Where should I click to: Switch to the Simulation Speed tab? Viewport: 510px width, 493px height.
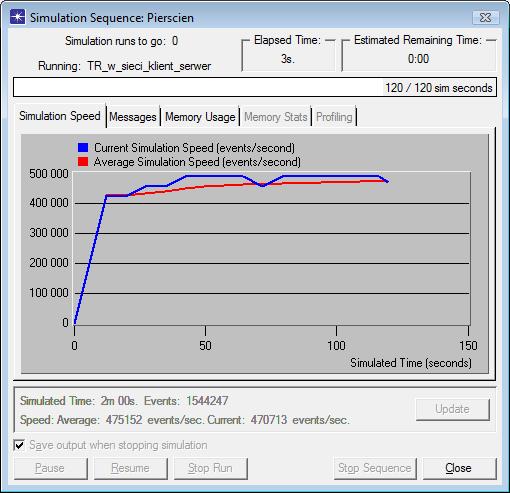(x=60, y=116)
